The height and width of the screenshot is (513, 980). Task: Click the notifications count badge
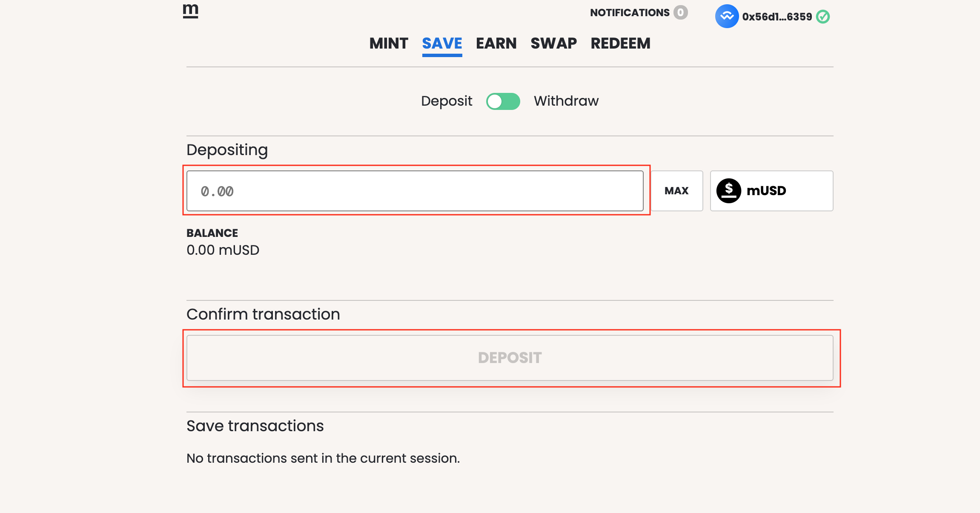coord(680,12)
